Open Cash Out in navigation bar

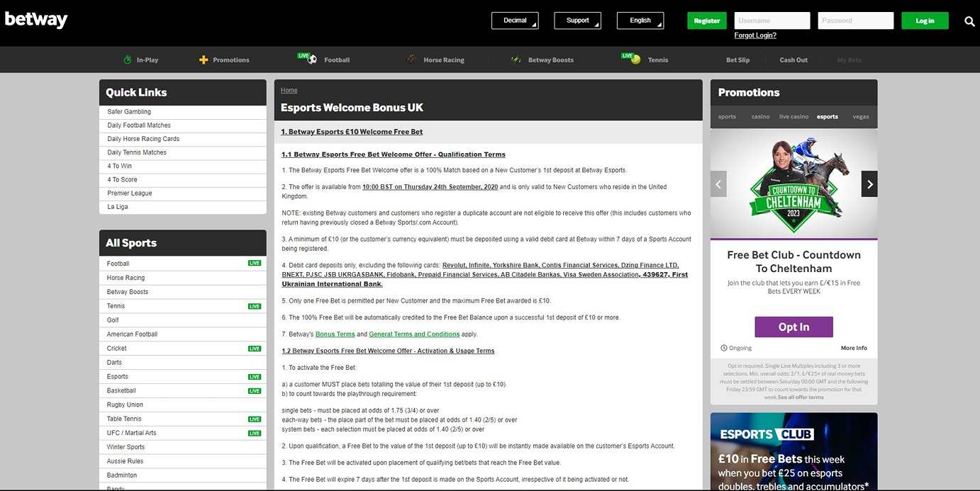[794, 60]
